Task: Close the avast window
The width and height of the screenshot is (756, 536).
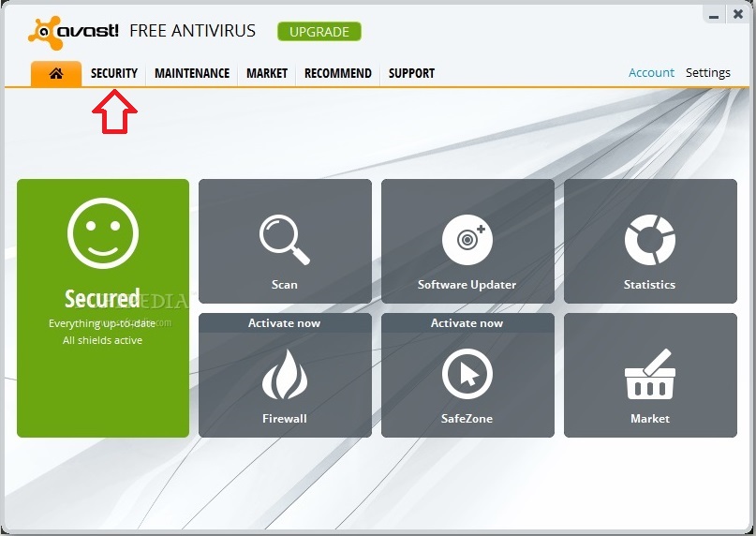Action: (x=737, y=14)
